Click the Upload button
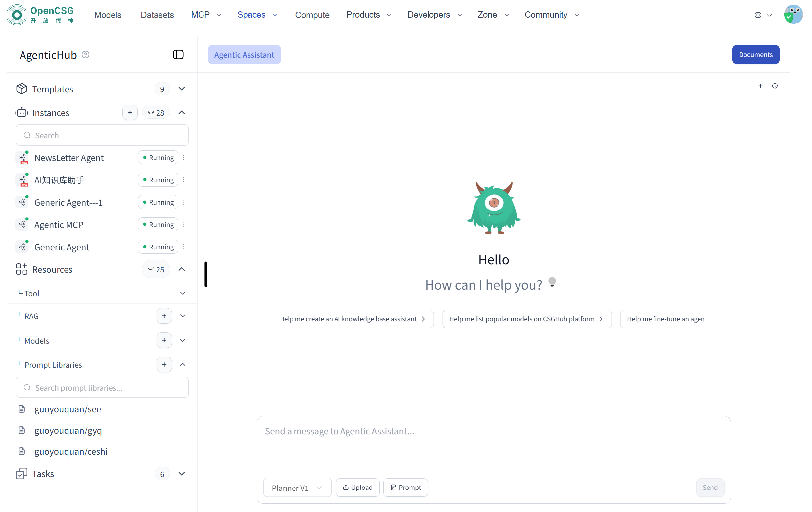This screenshot has height=512, width=812. tap(357, 488)
